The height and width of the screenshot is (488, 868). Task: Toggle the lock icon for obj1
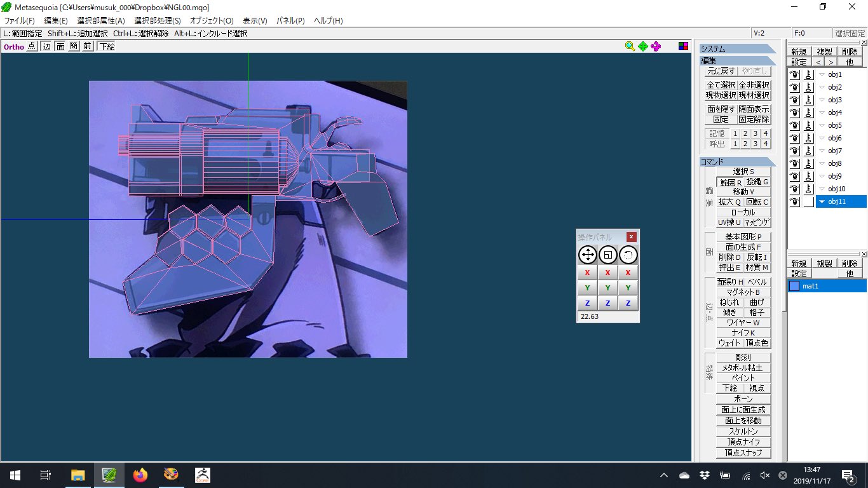pyautogui.click(x=808, y=74)
